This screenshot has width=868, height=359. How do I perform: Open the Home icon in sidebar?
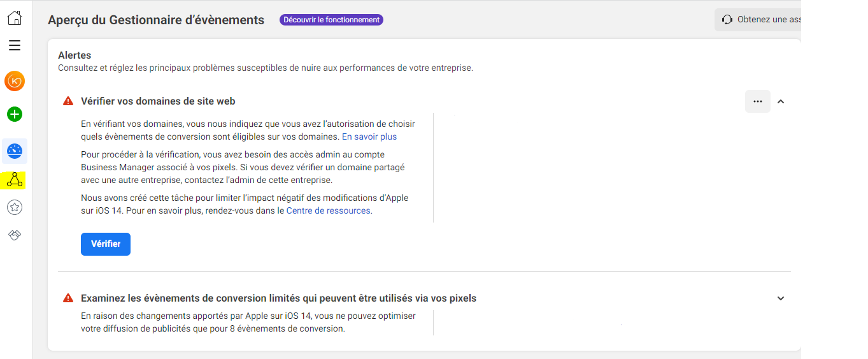coord(14,17)
